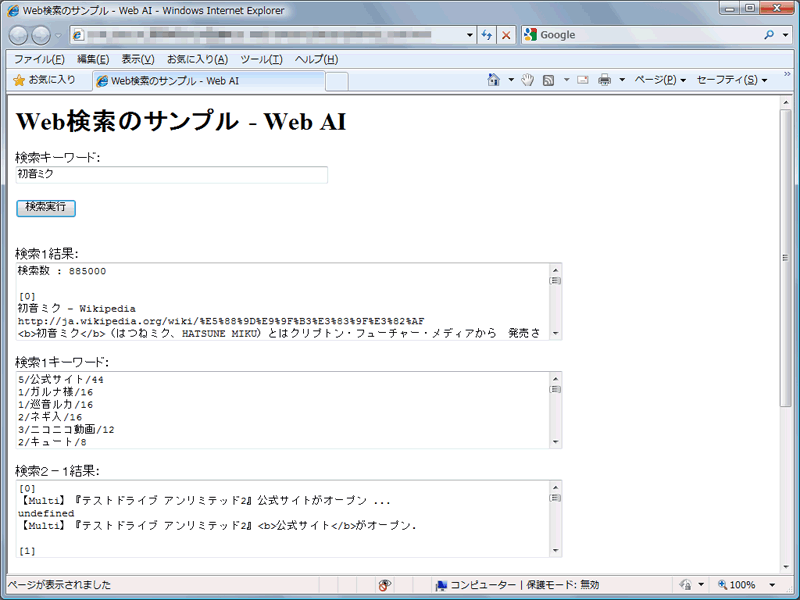Screen dimensions: 800x600
Task: Click the browser Back button
Action: 18,35
